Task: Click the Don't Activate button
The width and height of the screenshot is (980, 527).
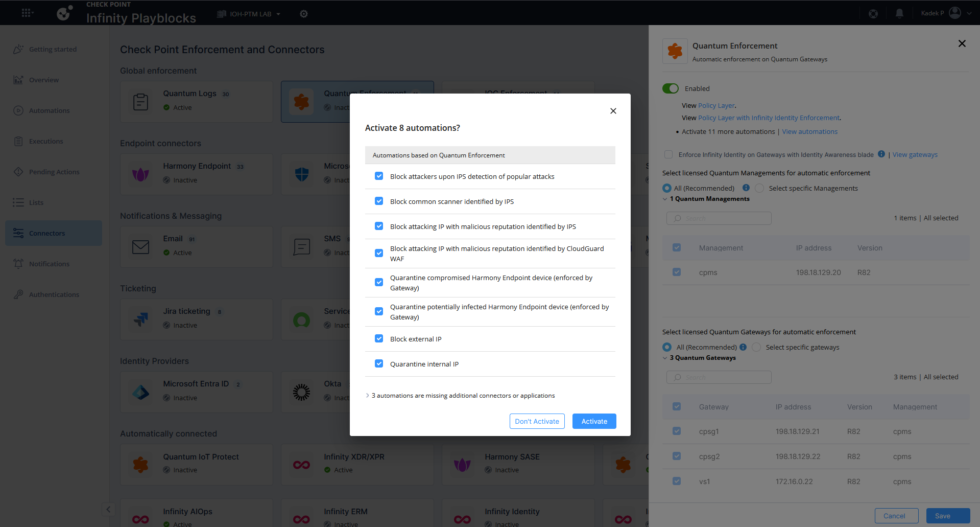Action: (537, 421)
